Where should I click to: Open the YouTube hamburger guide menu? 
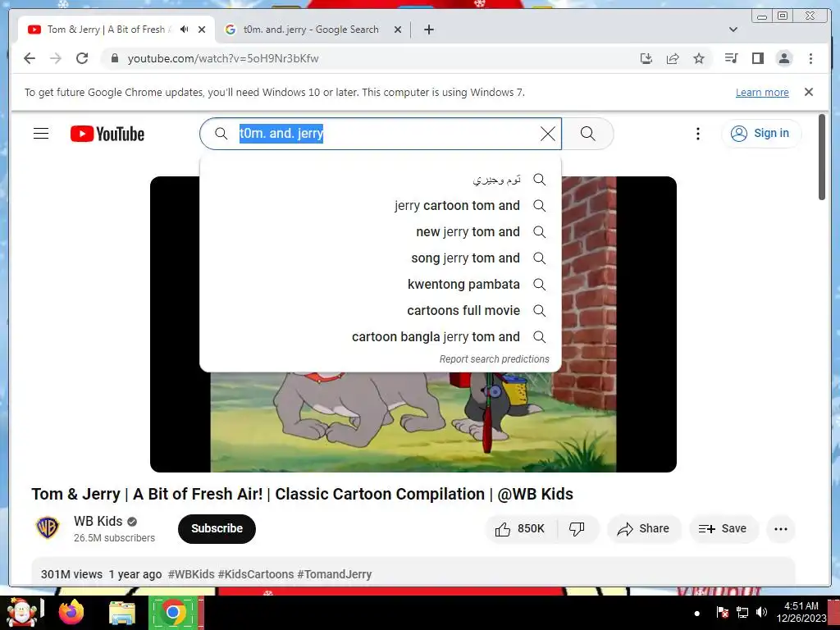[41, 134]
